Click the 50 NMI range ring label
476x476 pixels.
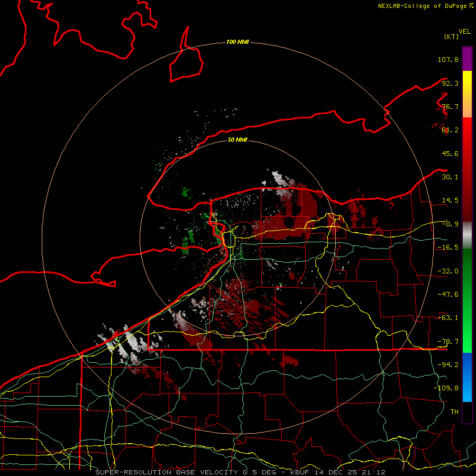tap(237, 140)
